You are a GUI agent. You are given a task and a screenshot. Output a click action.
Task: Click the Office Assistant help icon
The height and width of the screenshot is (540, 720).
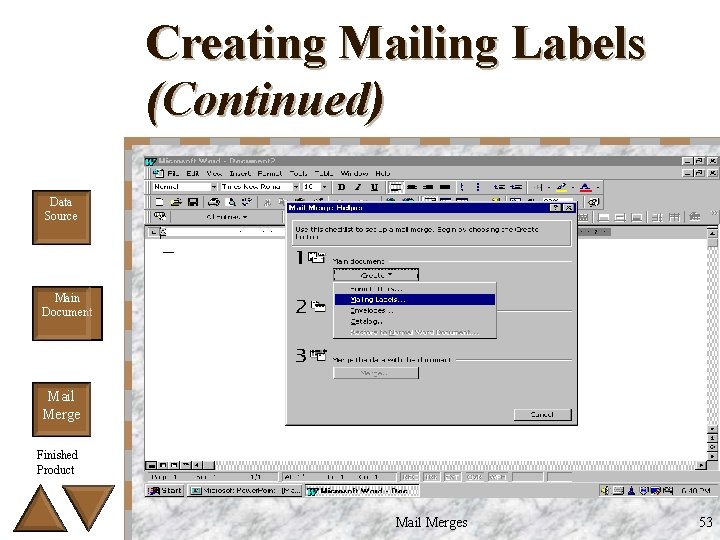pyautogui.click(x=593, y=202)
